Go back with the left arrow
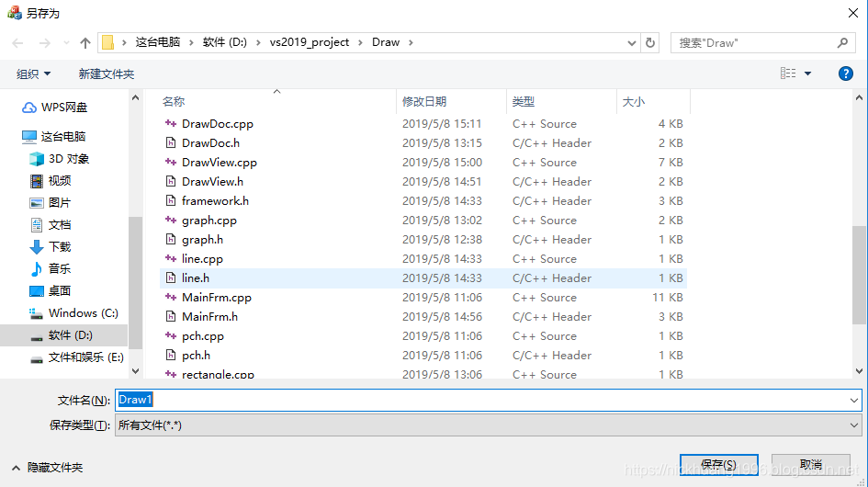868x487 pixels. click(17, 42)
